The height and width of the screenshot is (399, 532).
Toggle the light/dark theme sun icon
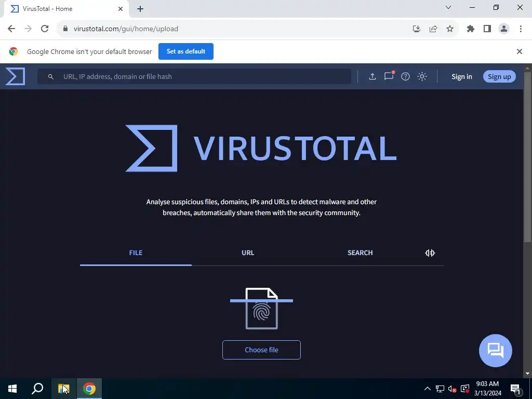422,76
